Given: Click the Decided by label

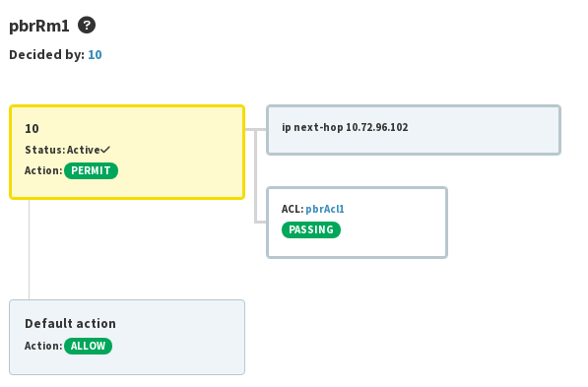Looking at the screenshot, I should coord(47,55).
